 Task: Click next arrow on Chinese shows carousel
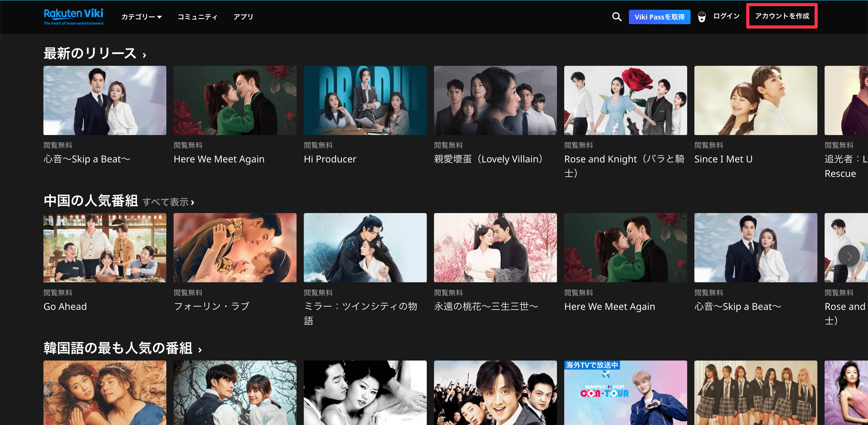(849, 256)
